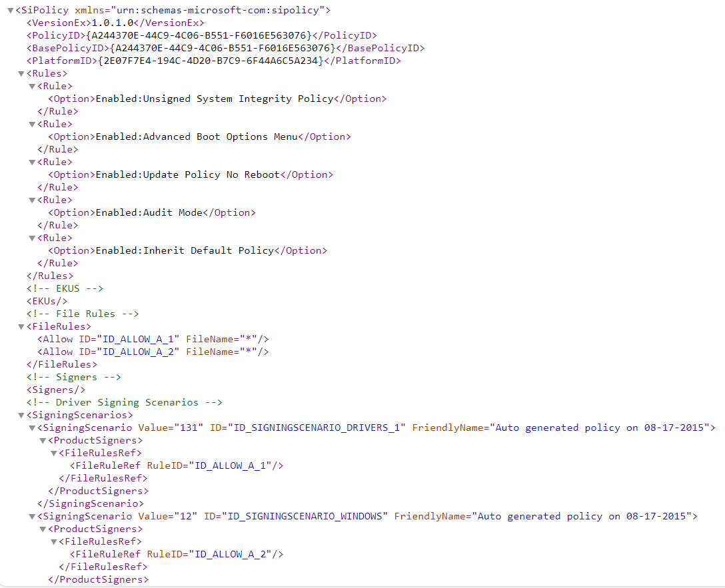Collapse the SigningScenarios element triangle
The image size is (725, 588).
click(x=21, y=416)
